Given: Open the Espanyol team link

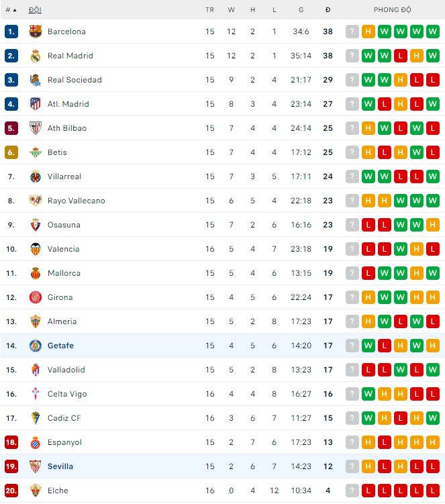Looking at the screenshot, I should point(64,442).
